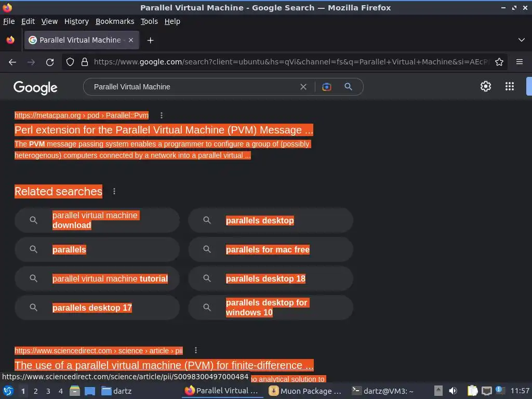Screen dimensions: 532x399
Task: Open the Help menu
Action: coord(172,21)
